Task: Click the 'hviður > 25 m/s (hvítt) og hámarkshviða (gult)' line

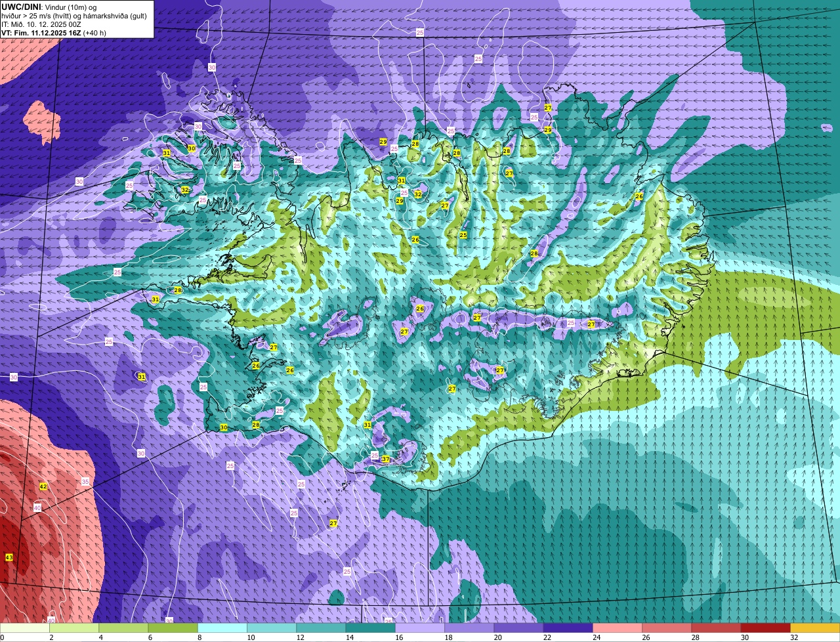Action: pyautogui.click(x=74, y=16)
